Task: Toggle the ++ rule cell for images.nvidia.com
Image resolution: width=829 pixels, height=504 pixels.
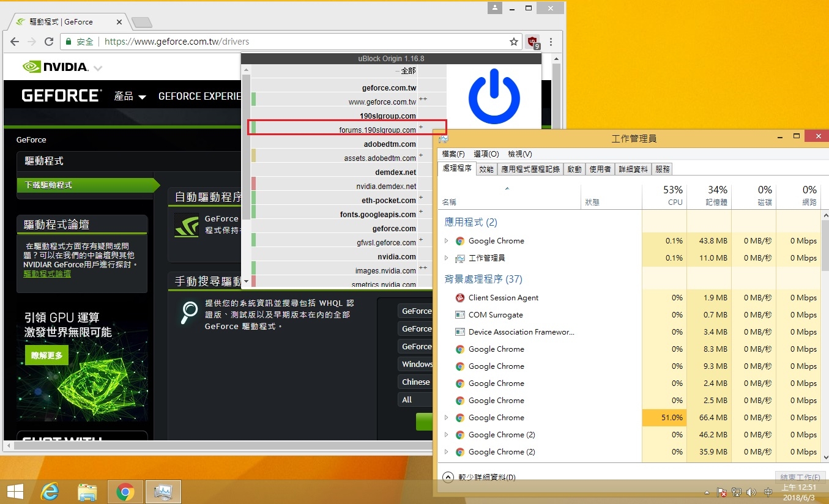Action: pyautogui.click(x=432, y=268)
